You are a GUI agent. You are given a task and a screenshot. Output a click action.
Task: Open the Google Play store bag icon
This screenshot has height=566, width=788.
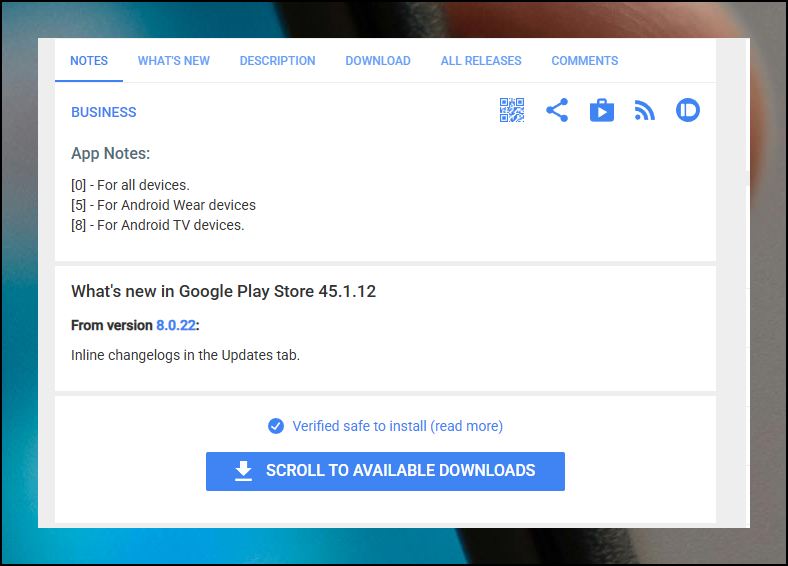602,110
